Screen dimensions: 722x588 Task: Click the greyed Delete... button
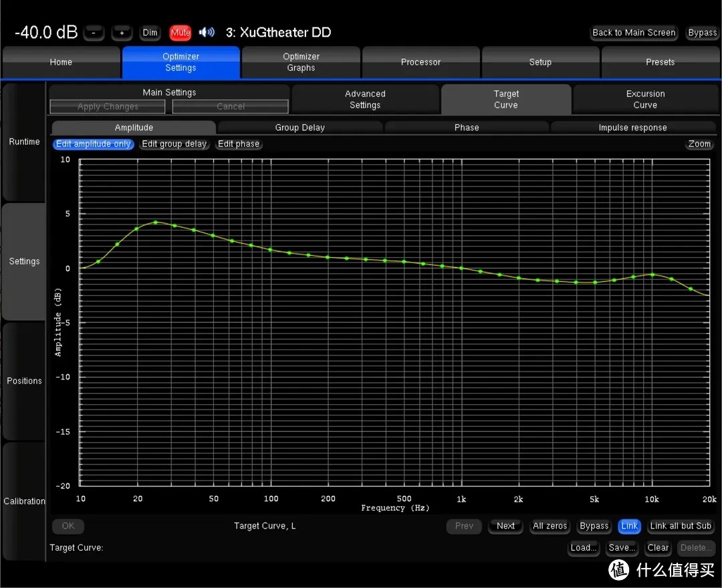(x=696, y=547)
